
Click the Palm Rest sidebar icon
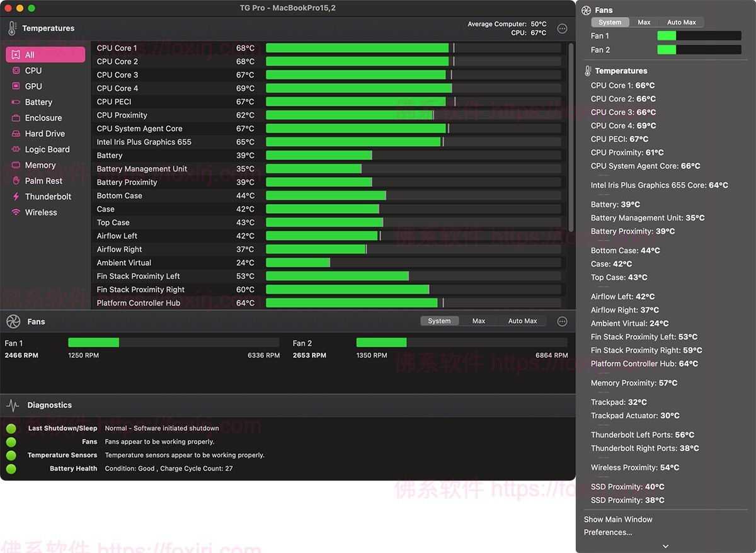point(16,181)
